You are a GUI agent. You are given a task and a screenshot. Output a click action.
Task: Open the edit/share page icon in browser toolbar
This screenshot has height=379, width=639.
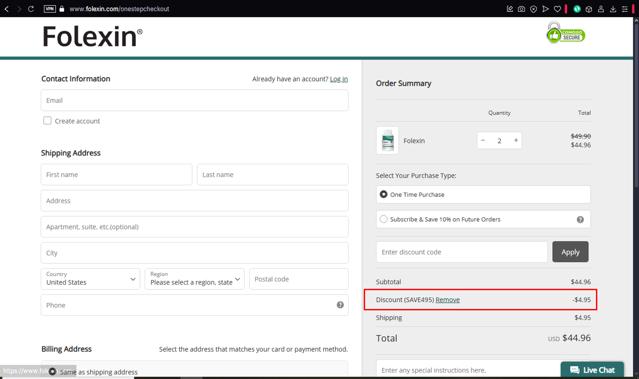tap(510, 9)
